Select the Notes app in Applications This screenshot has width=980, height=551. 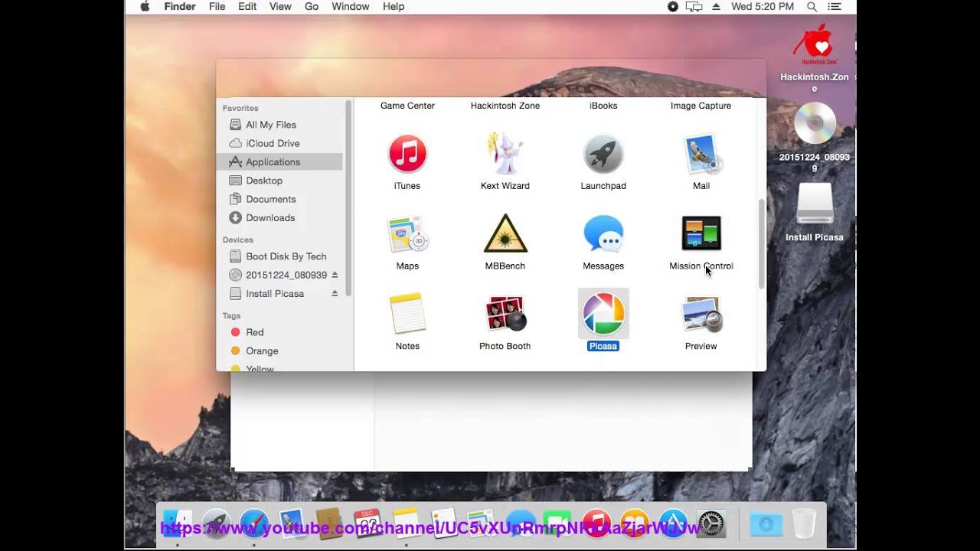click(x=407, y=314)
